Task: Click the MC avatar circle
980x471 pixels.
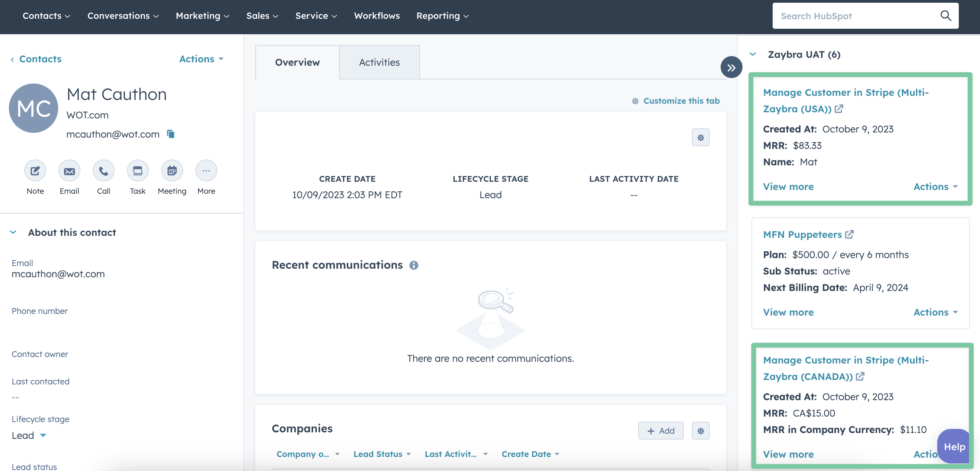Action: [34, 108]
